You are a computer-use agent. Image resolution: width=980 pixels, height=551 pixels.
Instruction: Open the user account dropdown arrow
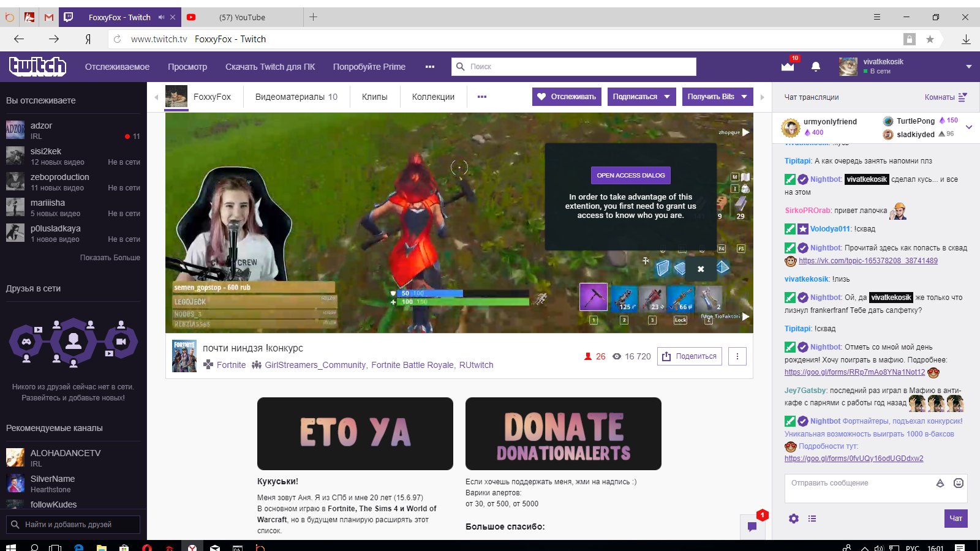(x=969, y=66)
